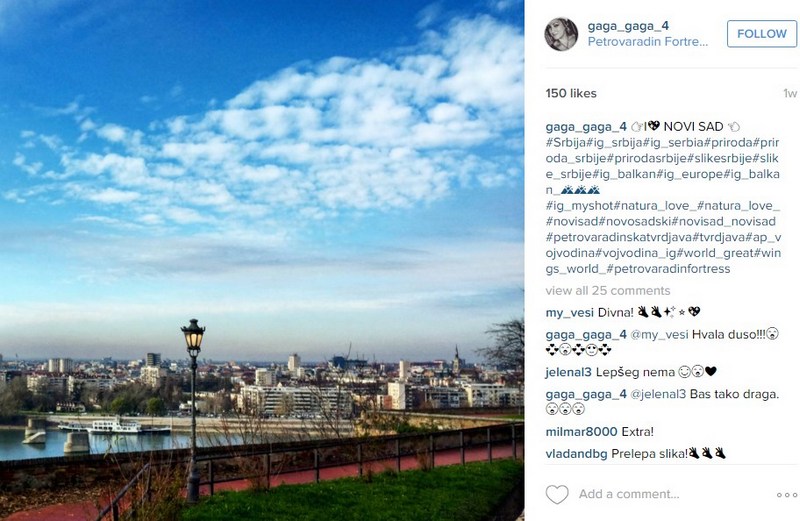Like the post with the heart icon
The height and width of the screenshot is (521, 800).
coord(557,494)
